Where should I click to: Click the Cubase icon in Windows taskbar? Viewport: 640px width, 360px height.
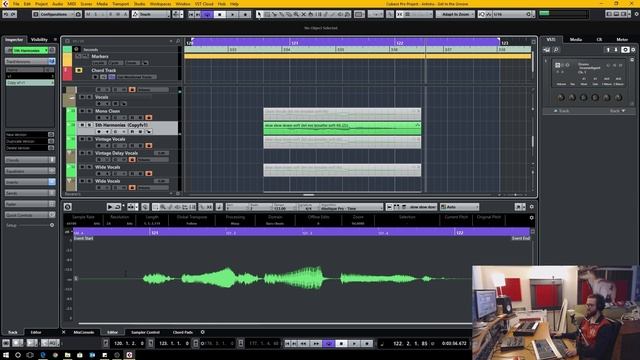129,355
